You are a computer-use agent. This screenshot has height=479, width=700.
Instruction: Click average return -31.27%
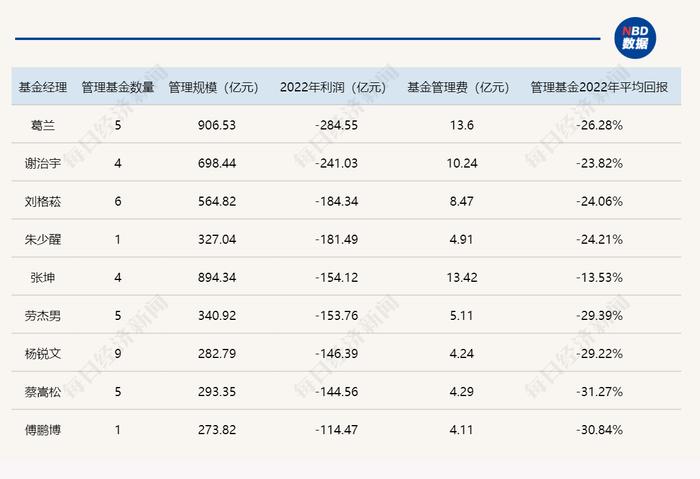click(599, 392)
